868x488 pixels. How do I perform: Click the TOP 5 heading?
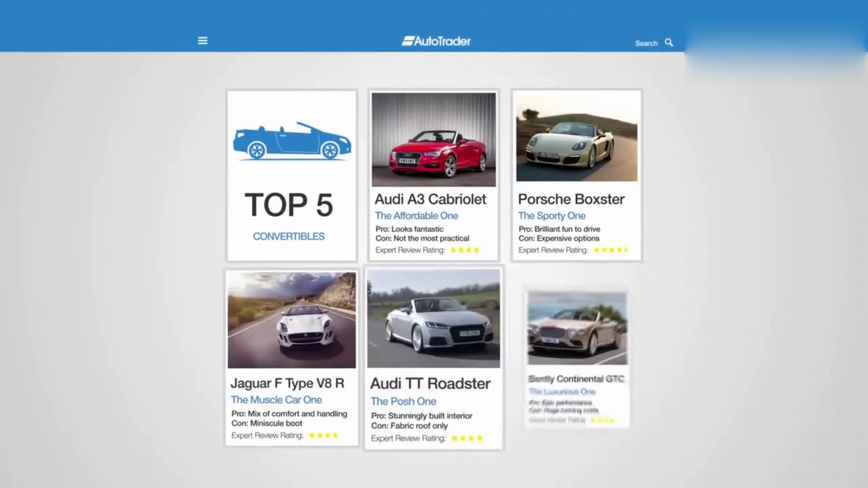[x=289, y=205]
